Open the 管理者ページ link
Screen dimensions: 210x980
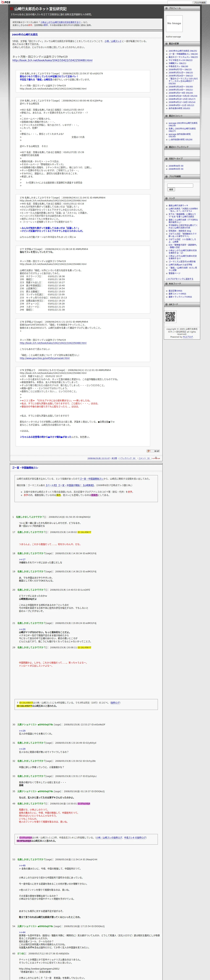[x=175, y=273]
